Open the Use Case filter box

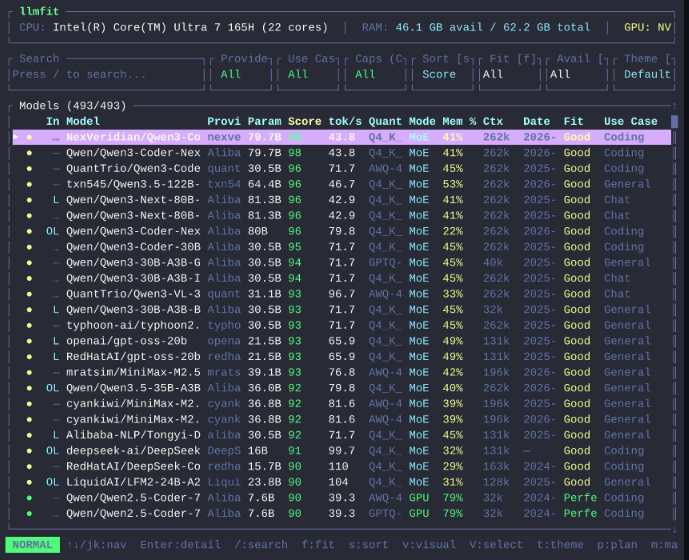pos(308,74)
